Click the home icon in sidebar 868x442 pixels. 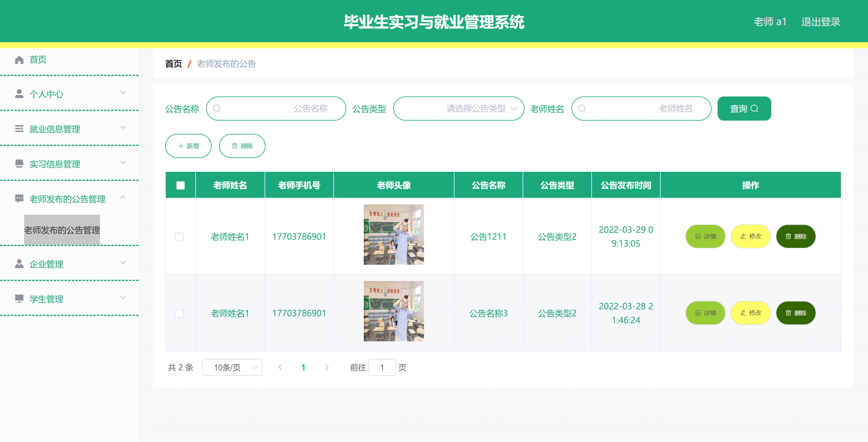[19, 60]
